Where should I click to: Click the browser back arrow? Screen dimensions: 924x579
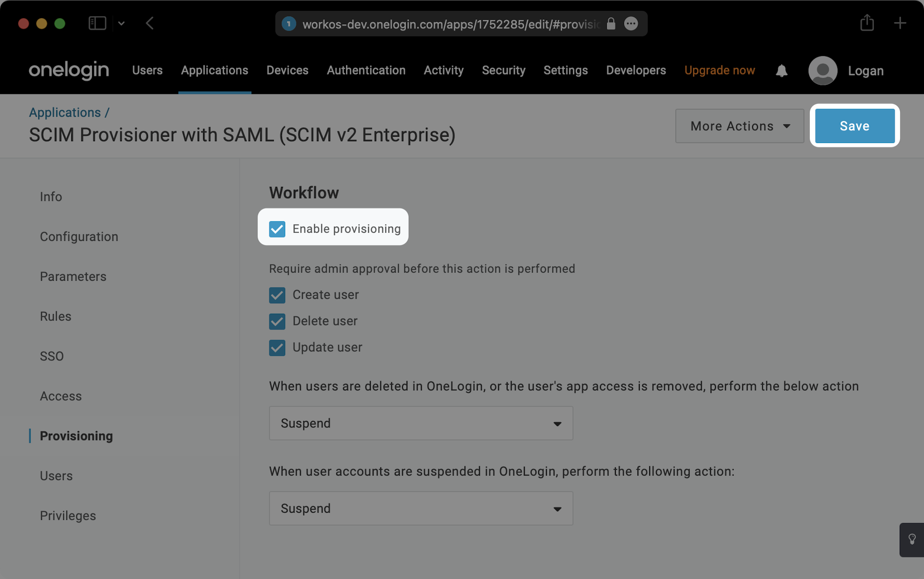150,23
